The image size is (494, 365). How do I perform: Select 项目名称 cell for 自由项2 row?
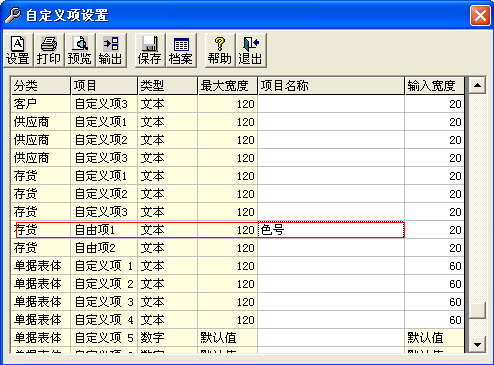coord(331,248)
